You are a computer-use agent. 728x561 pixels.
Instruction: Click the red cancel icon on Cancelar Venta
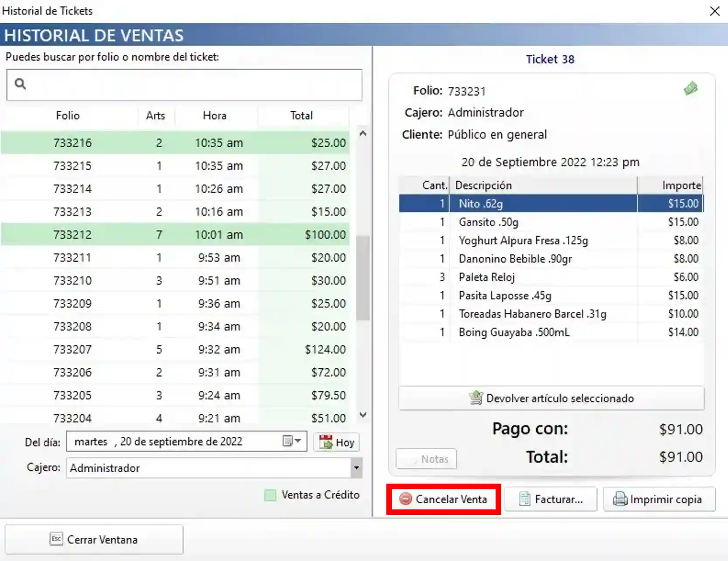405,499
